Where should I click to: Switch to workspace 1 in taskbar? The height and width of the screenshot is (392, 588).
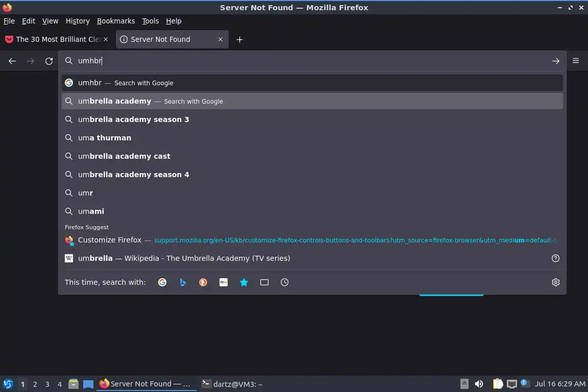click(22, 384)
